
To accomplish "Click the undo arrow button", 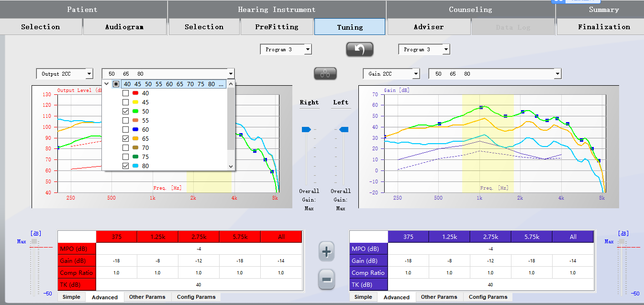I will point(359,49).
